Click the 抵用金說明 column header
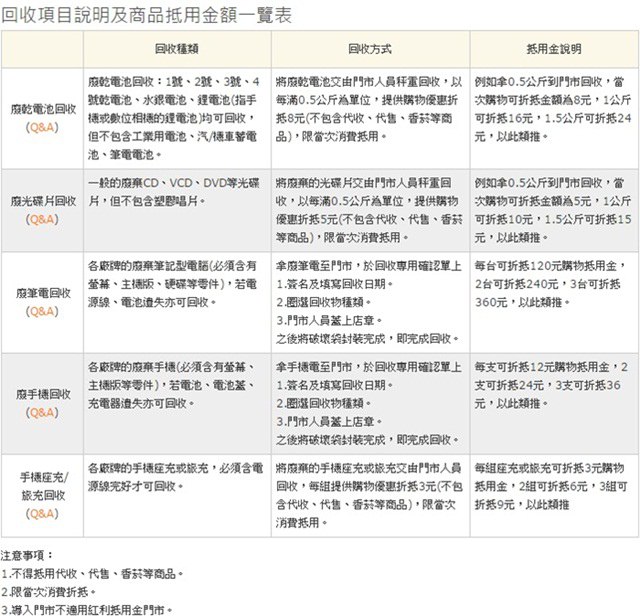640x616 pixels. (554, 49)
